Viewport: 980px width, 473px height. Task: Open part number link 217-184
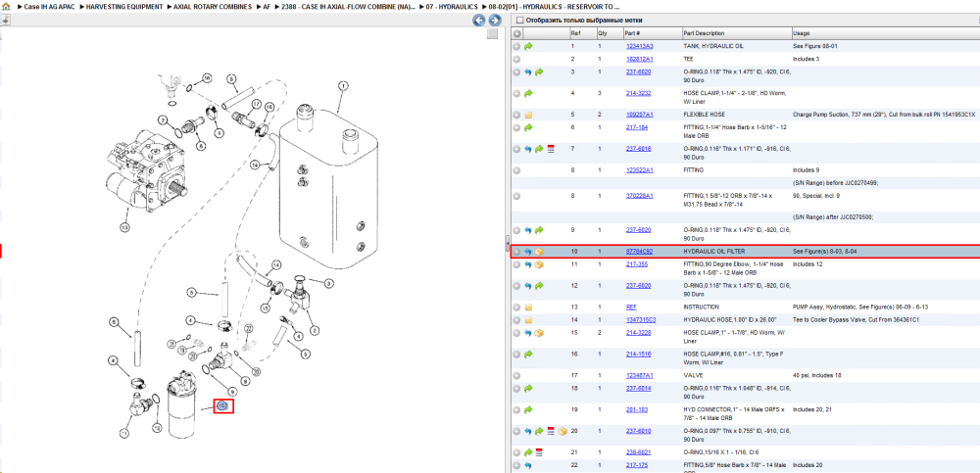636,127
